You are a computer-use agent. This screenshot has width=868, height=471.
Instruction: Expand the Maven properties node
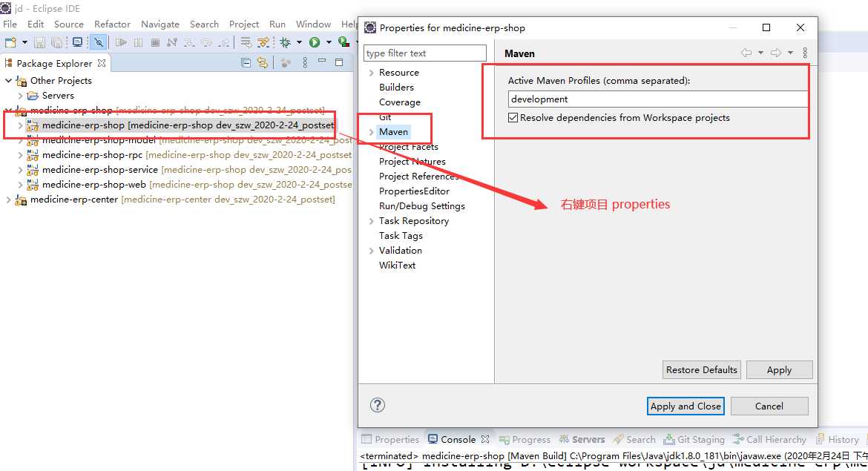(372, 132)
